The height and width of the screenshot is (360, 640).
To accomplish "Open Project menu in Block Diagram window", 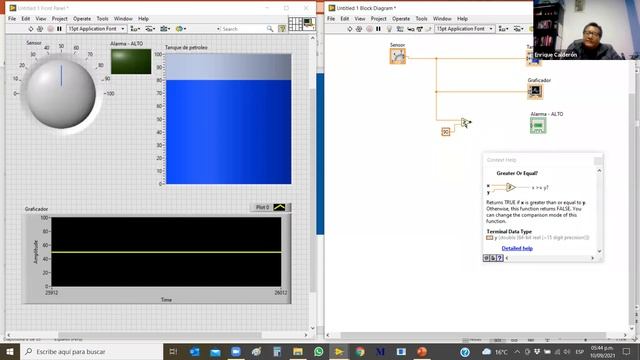I will (378, 19).
